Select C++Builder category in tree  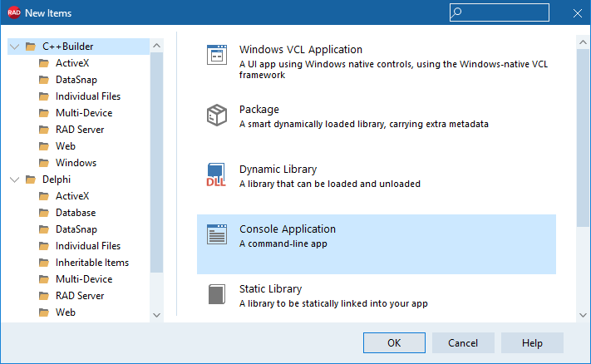pyautogui.click(x=79, y=47)
